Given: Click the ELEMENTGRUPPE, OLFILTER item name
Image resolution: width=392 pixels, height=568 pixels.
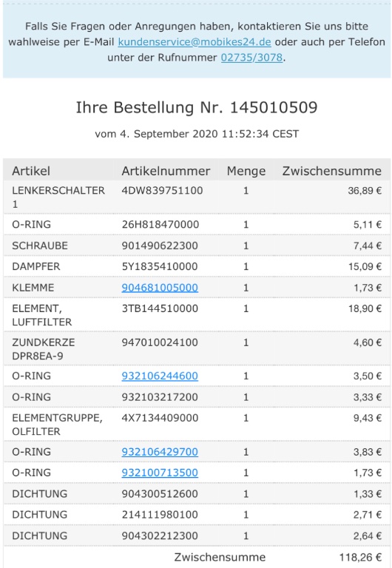Looking at the screenshot, I should pyautogui.click(x=57, y=425).
